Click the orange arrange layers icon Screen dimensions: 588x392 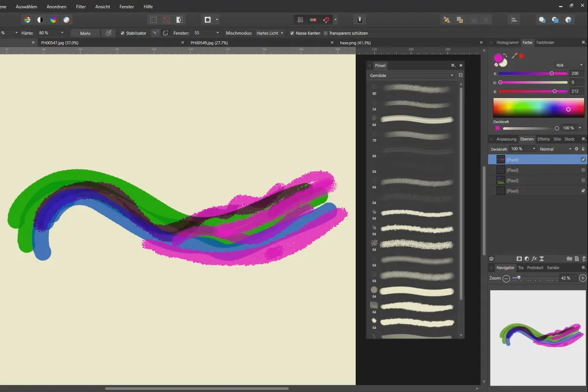[x=447, y=20]
